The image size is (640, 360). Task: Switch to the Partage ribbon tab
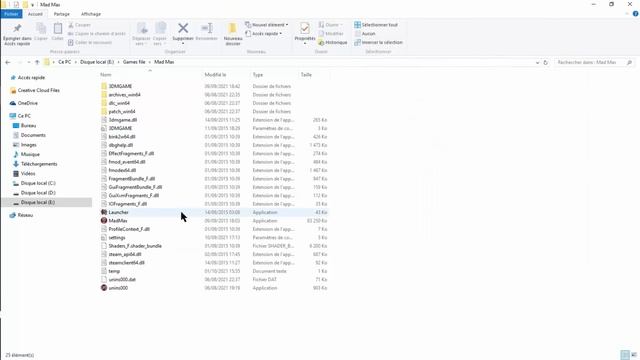[x=62, y=14]
